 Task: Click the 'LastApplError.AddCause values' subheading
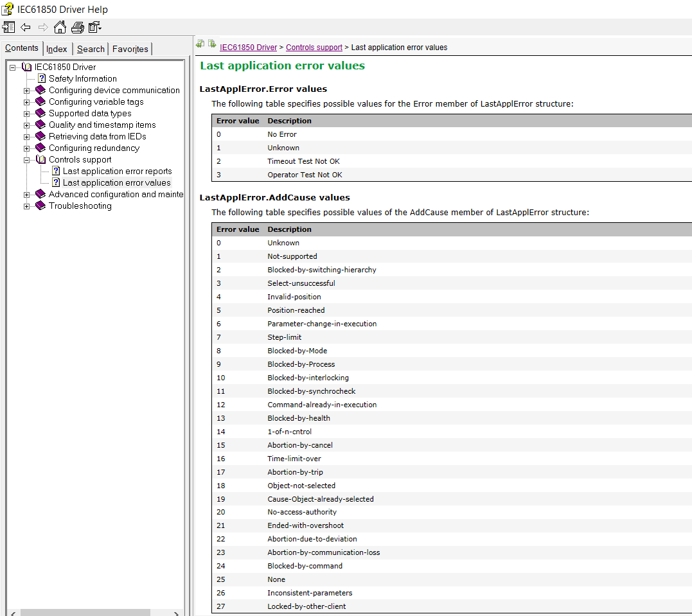[274, 197]
